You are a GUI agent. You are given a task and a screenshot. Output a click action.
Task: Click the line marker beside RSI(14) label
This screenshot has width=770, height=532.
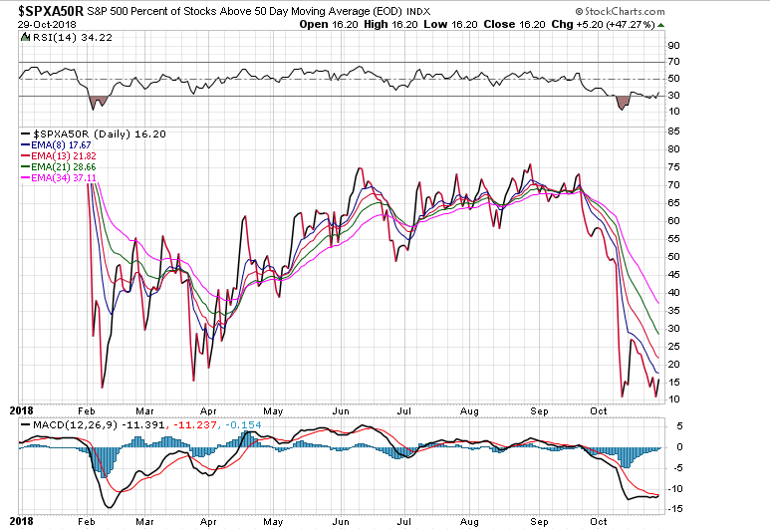pyautogui.click(x=25, y=37)
